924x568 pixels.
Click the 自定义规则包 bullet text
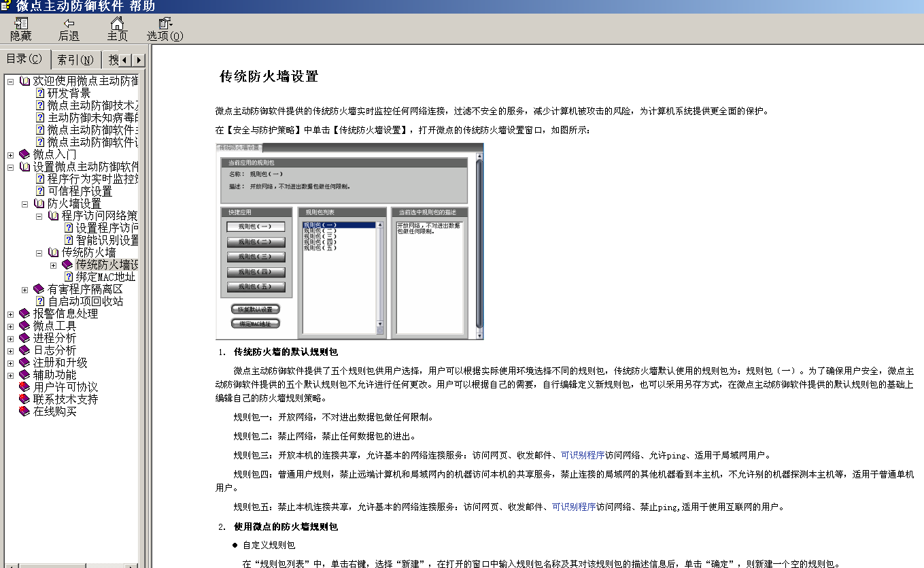(x=269, y=546)
